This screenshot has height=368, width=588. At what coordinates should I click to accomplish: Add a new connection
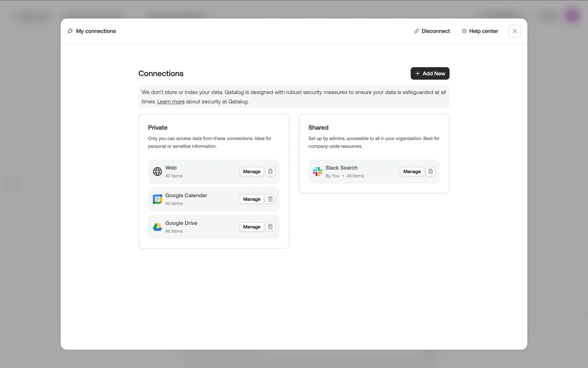click(x=430, y=73)
